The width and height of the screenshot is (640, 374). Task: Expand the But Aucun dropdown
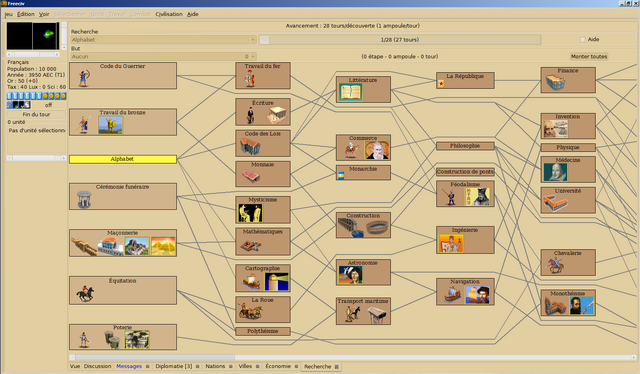tap(164, 56)
